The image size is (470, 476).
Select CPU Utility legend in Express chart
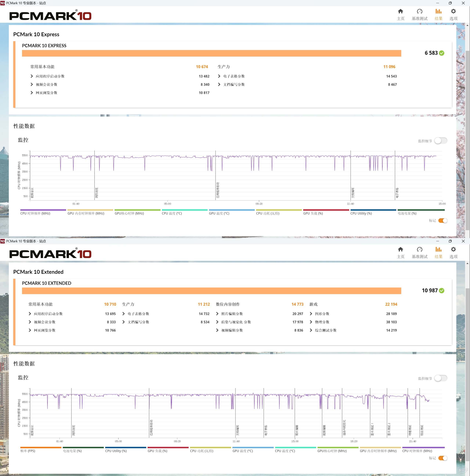[373, 212]
